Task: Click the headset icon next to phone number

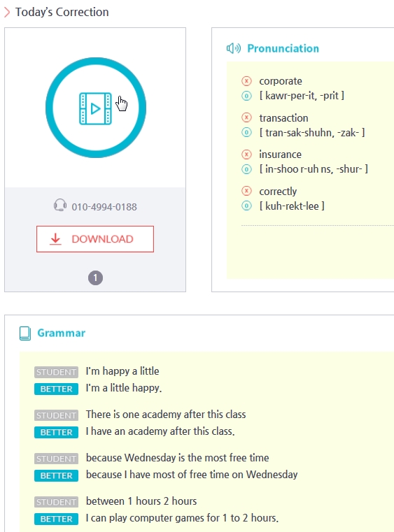Action: pyautogui.click(x=60, y=206)
